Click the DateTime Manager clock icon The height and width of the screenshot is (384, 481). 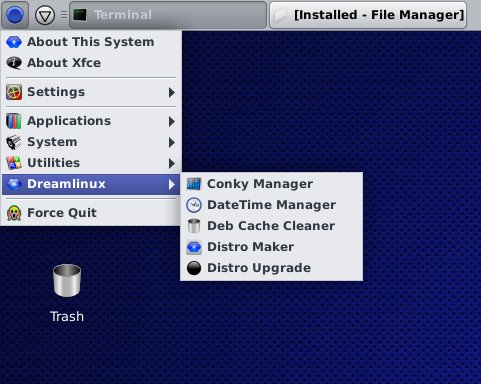tap(194, 205)
